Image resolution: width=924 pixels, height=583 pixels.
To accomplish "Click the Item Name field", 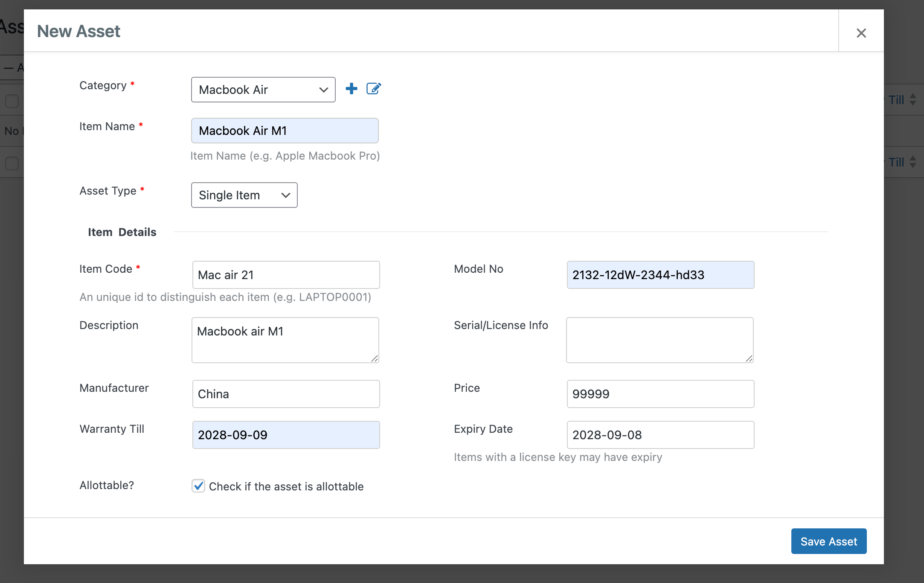I will (285, 131).
